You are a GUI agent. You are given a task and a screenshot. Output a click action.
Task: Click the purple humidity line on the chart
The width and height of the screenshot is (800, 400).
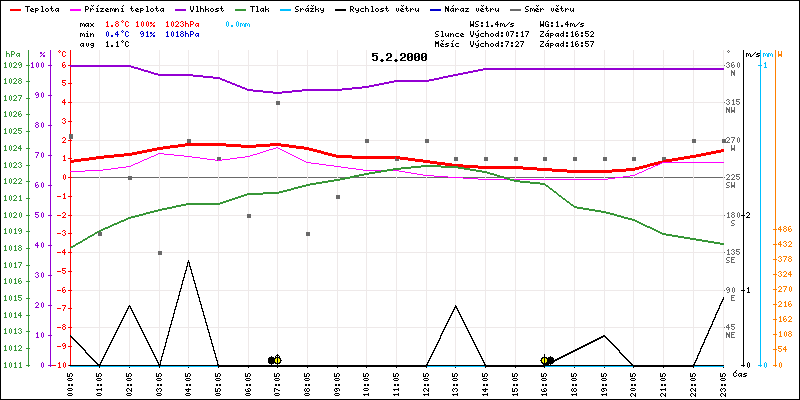(x=400, y=89)
